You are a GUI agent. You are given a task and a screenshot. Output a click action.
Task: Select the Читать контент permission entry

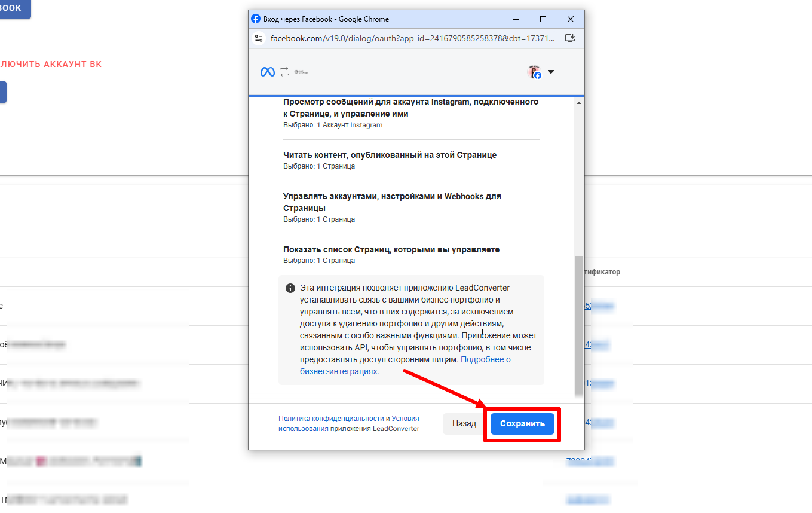click(390, 155)
